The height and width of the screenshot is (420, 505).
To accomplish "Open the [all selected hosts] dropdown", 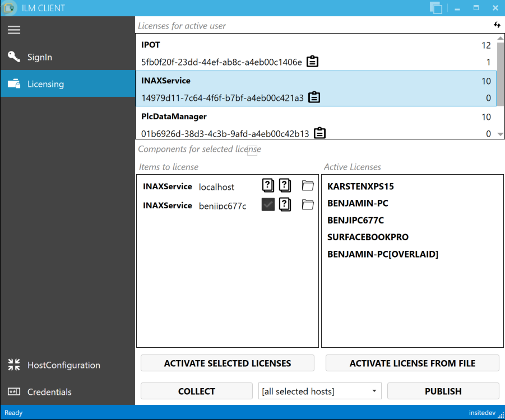I will 319,391.
